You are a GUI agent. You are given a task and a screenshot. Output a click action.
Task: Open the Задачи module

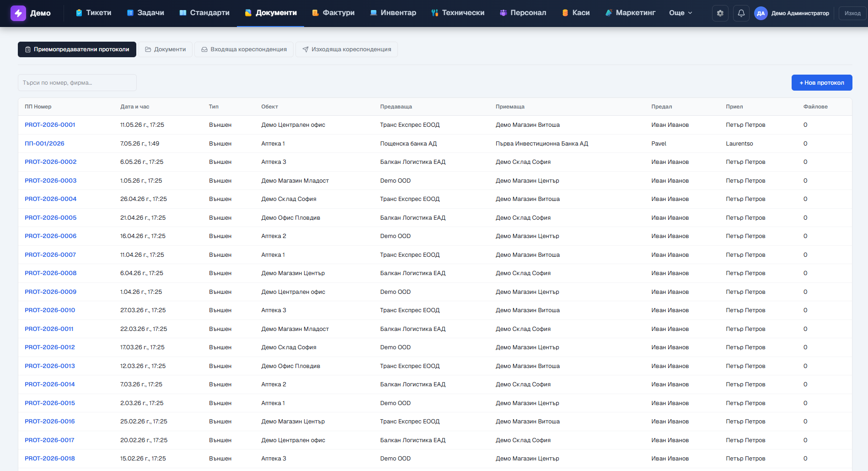click(x=145, y=13)
